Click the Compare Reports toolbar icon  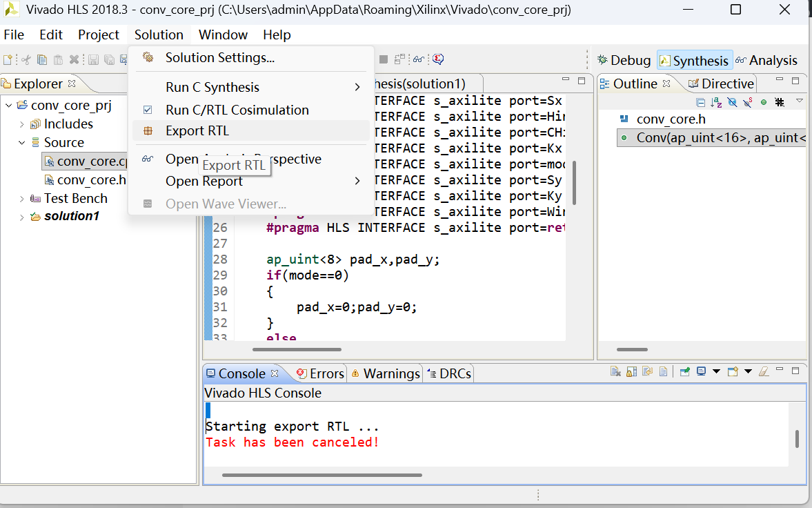399,59
